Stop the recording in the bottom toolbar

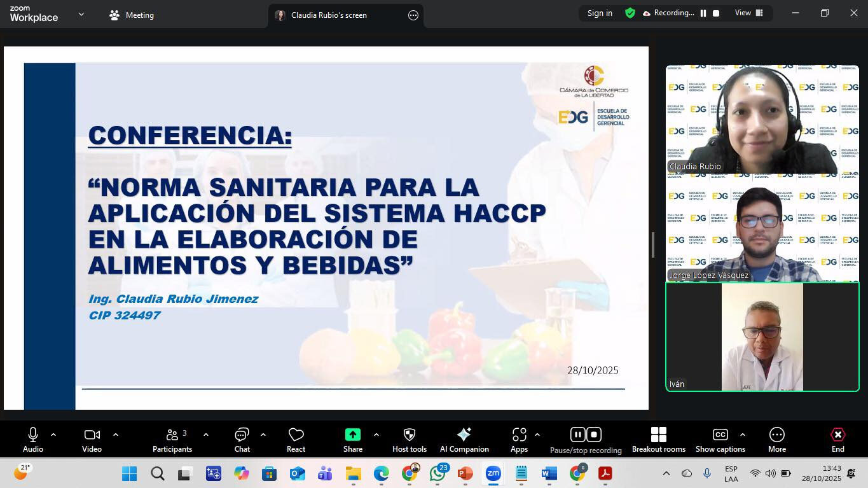594,435
